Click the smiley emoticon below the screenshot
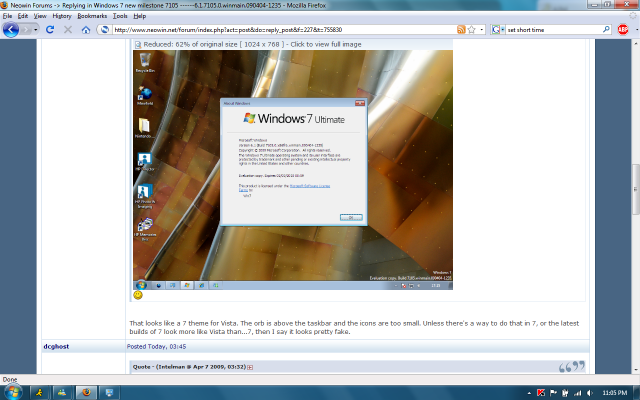 [138, 295]
